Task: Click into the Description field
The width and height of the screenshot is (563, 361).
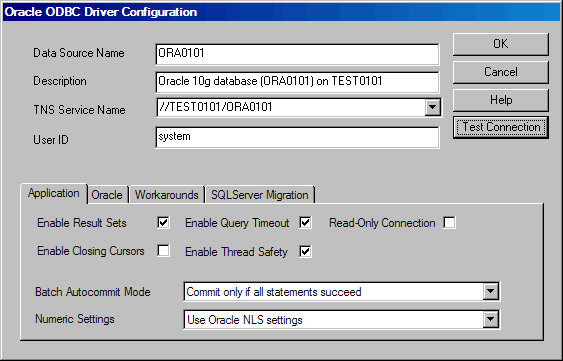Action: 297,82
